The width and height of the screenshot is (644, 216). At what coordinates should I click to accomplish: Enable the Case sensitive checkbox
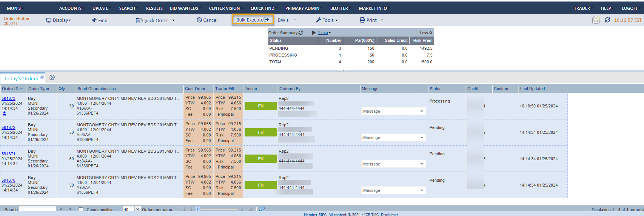[x=80, y=210]
